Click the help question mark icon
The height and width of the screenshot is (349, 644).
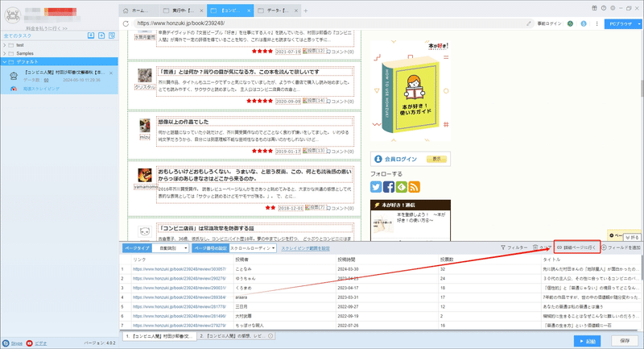603,8
